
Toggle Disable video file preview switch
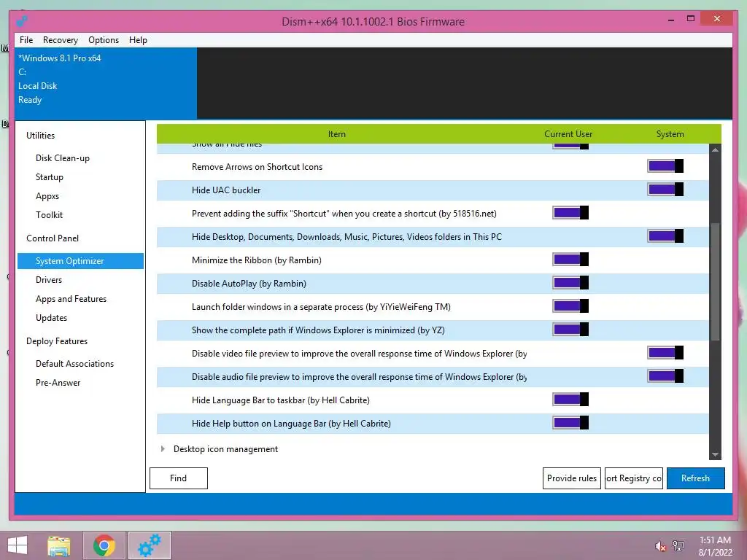(x=665, y=353)
